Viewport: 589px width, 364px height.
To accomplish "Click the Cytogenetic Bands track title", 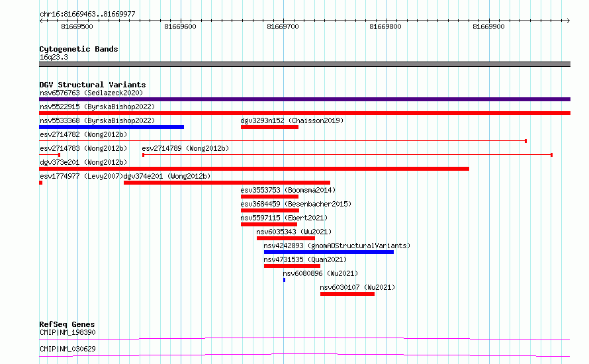I will tap(79, 49).
